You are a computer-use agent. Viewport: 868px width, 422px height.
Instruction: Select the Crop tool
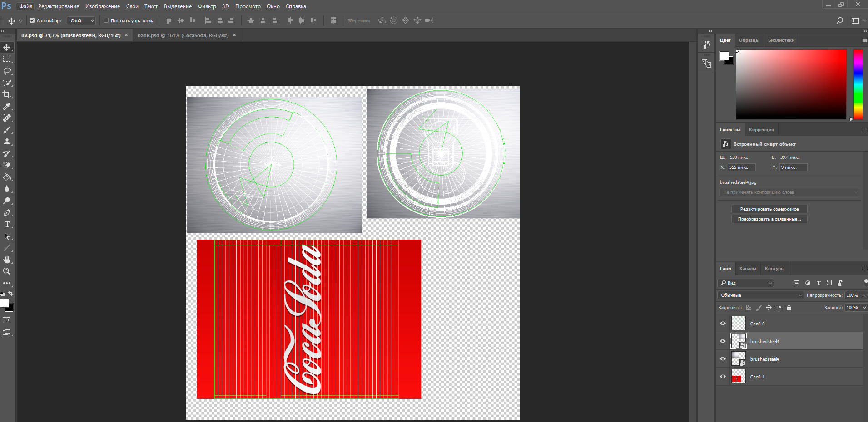7,94
